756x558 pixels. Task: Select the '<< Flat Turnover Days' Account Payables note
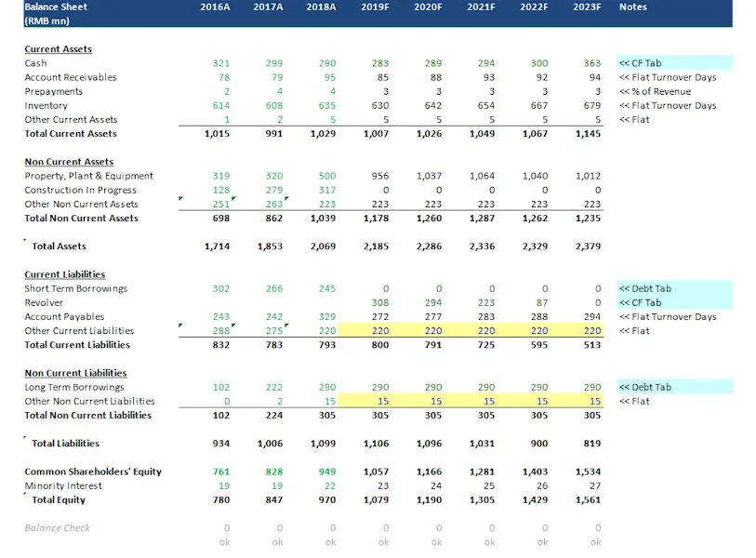point(668,317)
